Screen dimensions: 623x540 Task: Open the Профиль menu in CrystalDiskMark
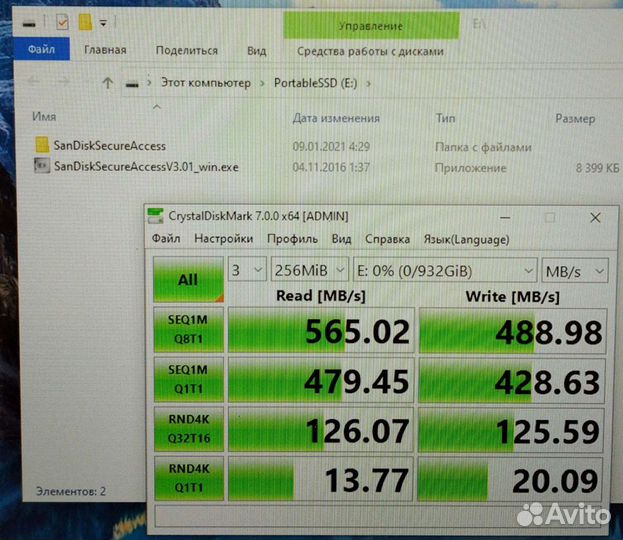292,239
